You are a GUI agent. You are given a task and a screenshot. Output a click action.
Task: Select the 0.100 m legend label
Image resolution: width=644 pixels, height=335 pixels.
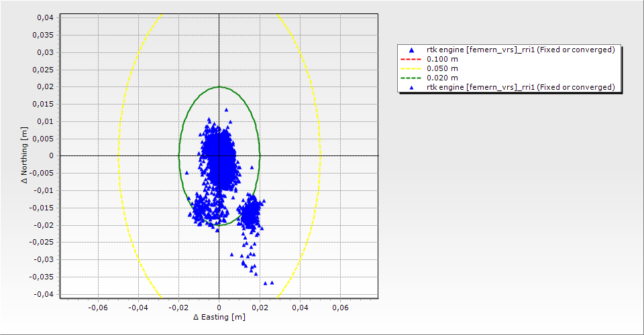click(443, 59)
